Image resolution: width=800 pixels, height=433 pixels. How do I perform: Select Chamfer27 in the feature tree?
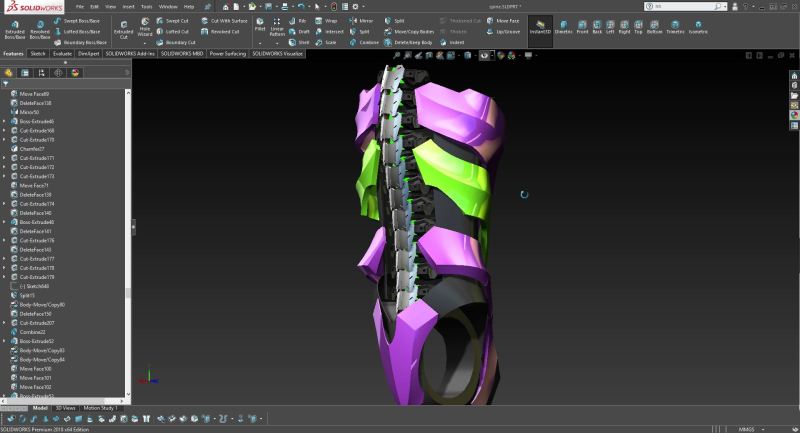point(32,149)
